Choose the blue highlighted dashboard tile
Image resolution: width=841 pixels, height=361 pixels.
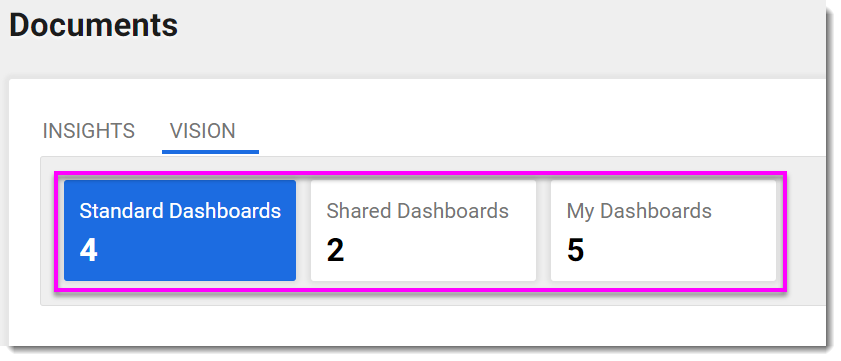pos(180,230)
